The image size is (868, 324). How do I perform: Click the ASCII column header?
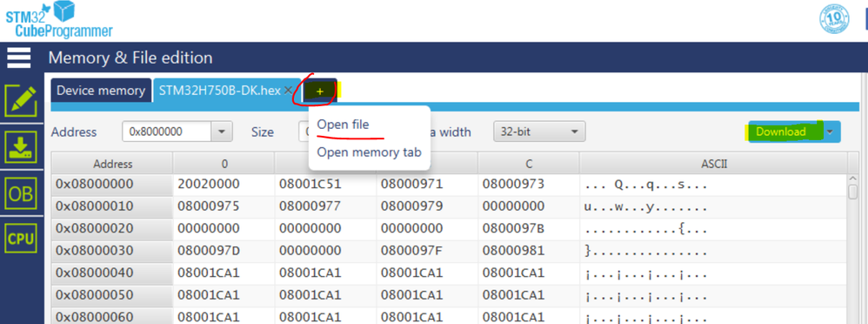713,164
